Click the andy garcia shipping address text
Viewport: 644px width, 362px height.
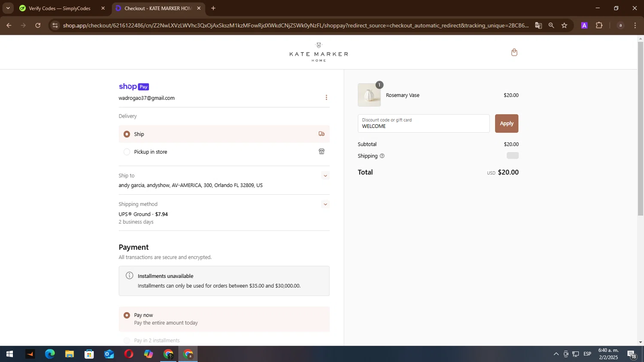[191, 185]
